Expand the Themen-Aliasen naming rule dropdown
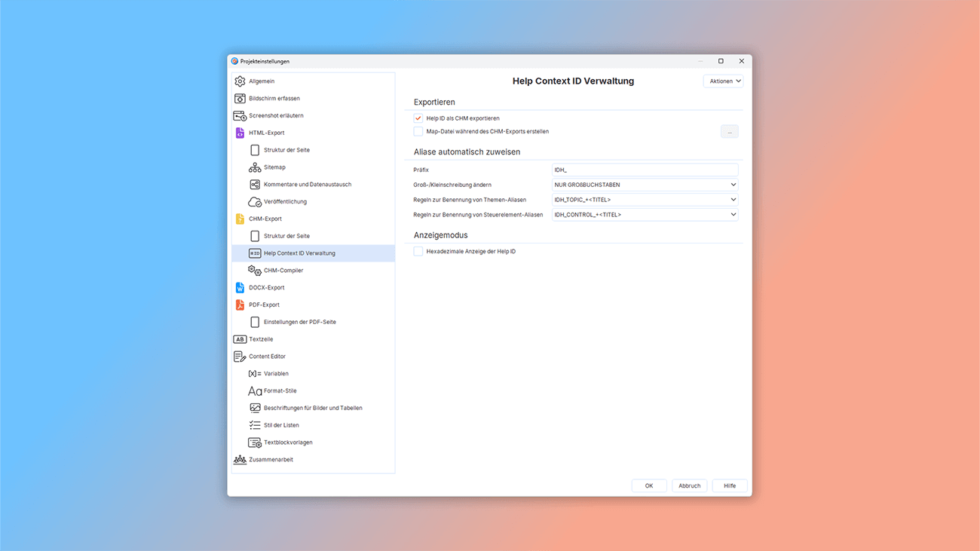Image resolution: width=980 pixels, height=551 pixels. 645,200
